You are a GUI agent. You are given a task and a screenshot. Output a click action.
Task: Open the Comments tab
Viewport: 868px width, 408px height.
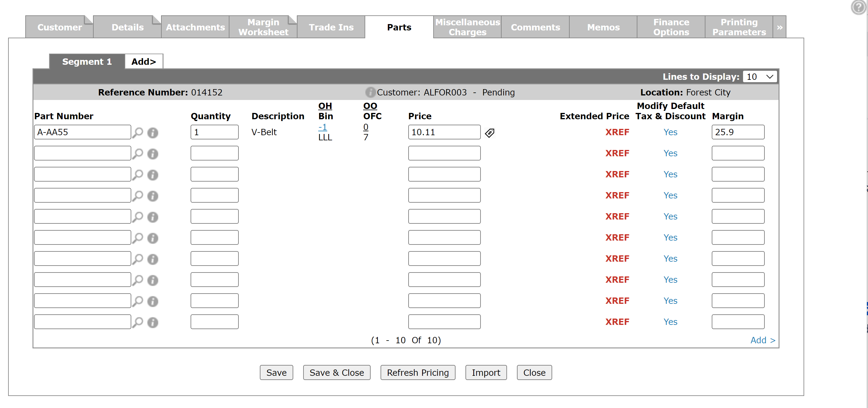[535, 27]
